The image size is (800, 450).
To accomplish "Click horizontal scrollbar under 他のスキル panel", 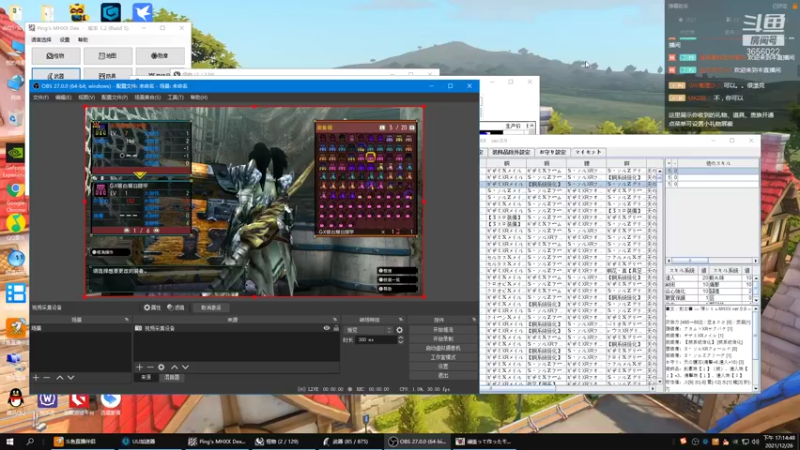I will coord(712,261).
